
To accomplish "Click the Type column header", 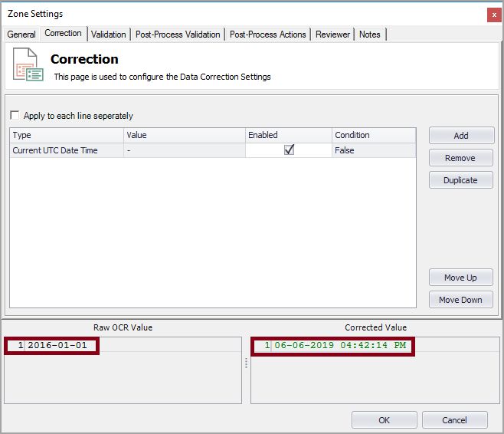I will pyautogui.click(x=67, y=135).
